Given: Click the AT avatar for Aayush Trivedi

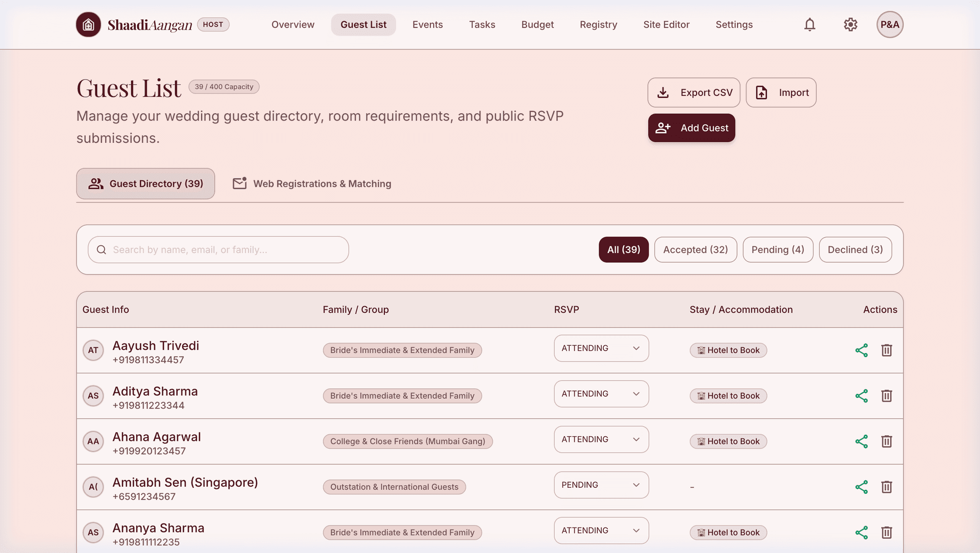Looking at the screenshot, I should pos(93,350).
